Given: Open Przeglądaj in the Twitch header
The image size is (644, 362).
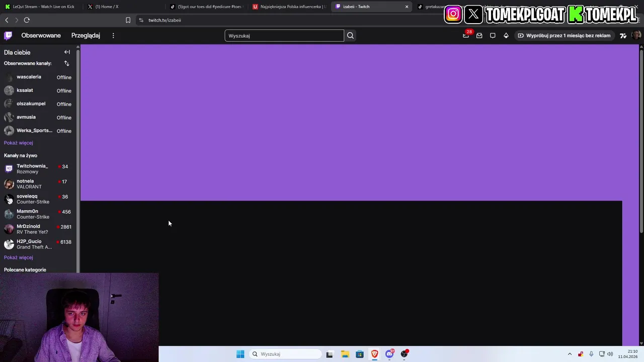Looking at the screenshot, I should (x=86, y=36).
